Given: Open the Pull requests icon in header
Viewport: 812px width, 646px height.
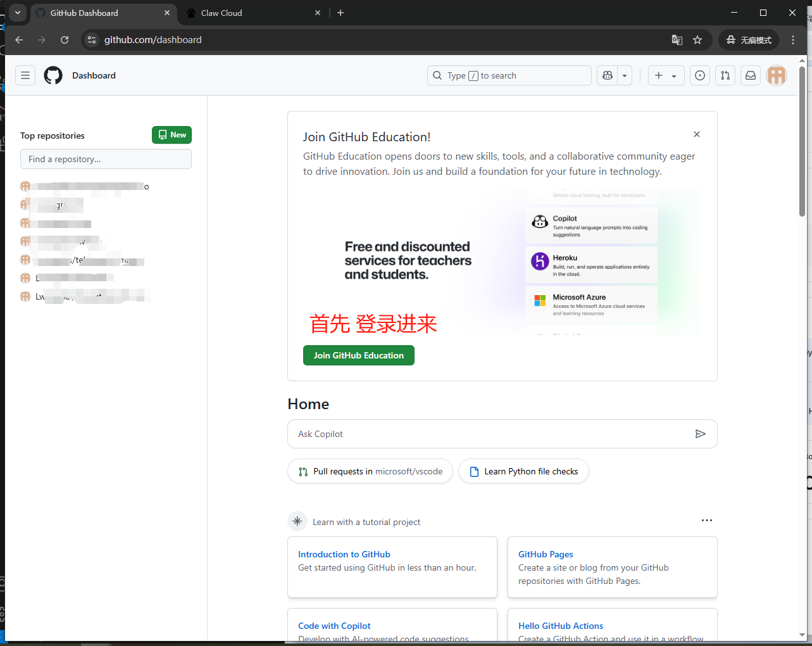Looking at the screenshot, I should coord(725,75).
